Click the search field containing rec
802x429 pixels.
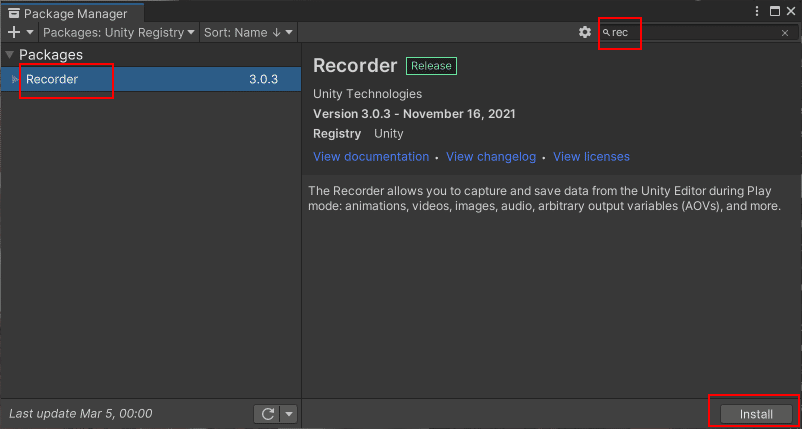696,33
